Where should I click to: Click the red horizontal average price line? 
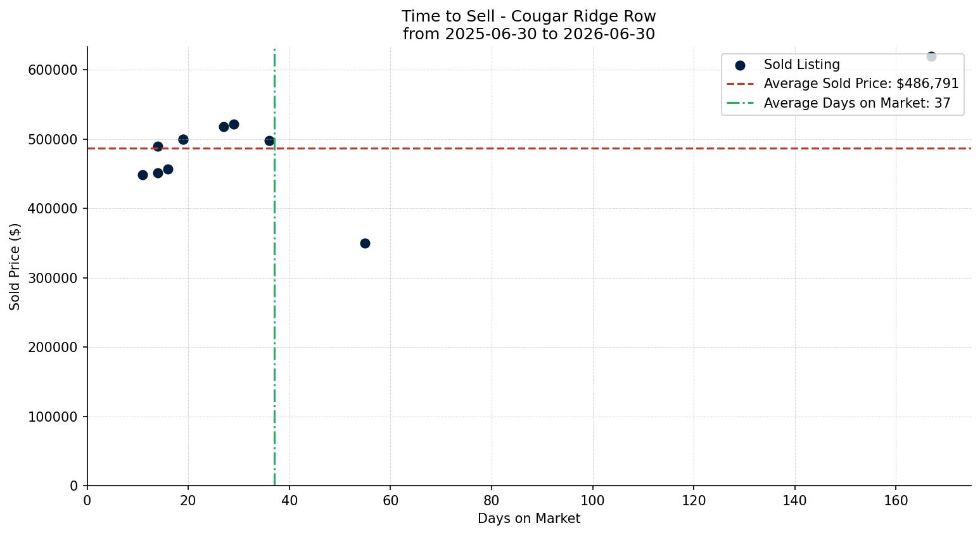tap(529, 148)
